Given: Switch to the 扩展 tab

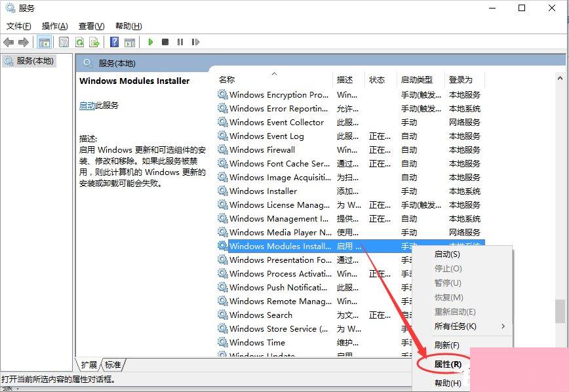Looking at the screenshot, I should tap(88, 364).
